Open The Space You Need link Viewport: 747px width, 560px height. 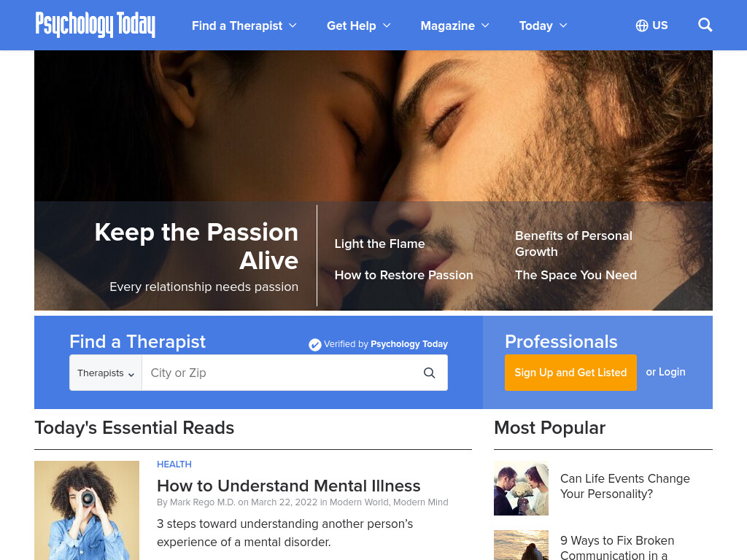coord(576,275)
